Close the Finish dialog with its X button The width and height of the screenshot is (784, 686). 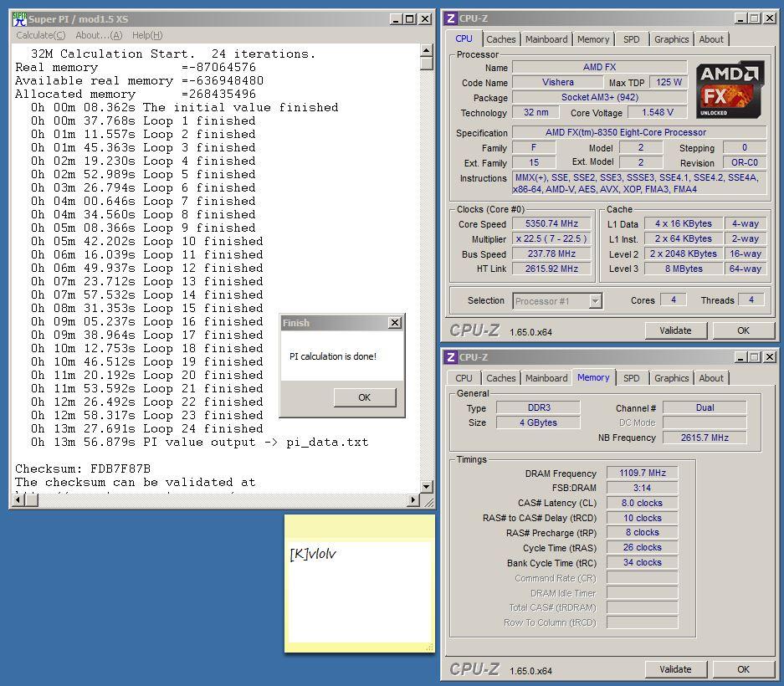click(x=395, y=322)
